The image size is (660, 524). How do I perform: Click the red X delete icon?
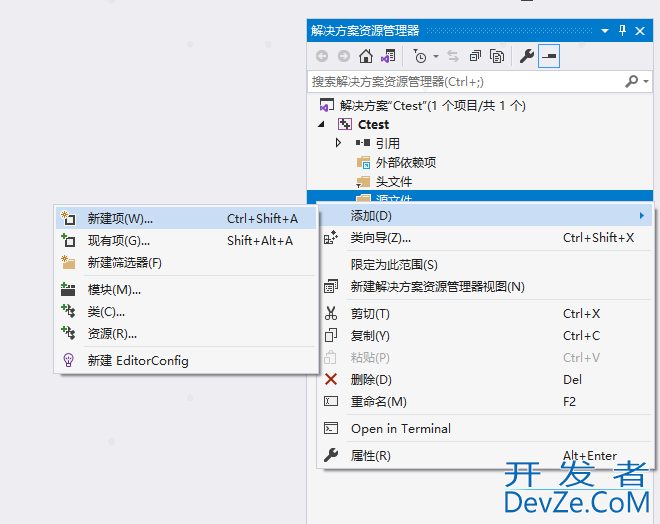pos(331,379)
